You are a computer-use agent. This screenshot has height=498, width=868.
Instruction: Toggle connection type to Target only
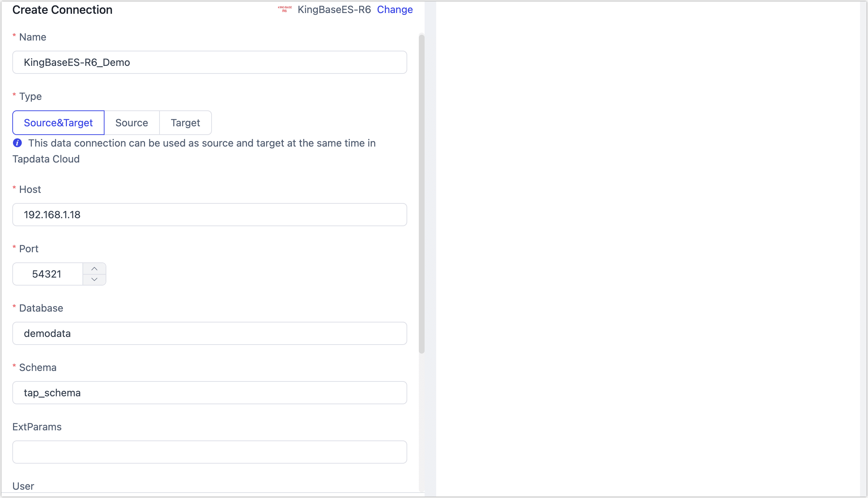pos(185,122)
